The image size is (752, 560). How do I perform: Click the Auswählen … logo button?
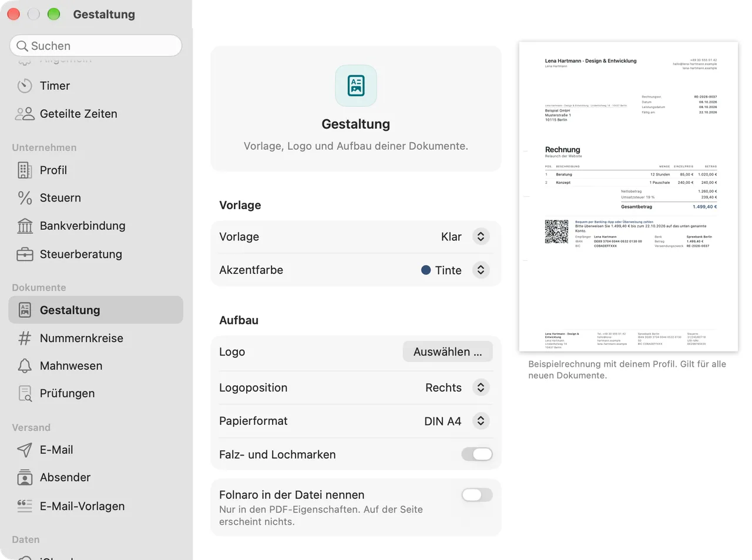click(x=448, y=352)
